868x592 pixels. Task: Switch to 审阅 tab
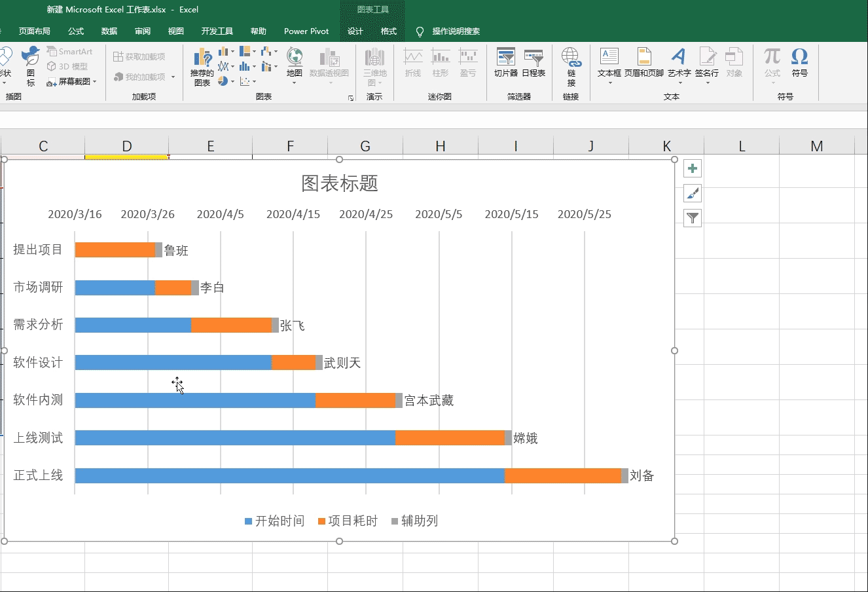143,31
